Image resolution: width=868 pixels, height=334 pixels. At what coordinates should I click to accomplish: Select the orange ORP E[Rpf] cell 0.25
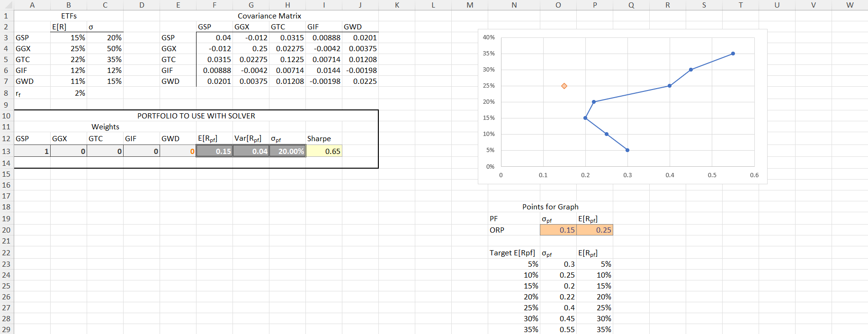(x=595, y=230)
